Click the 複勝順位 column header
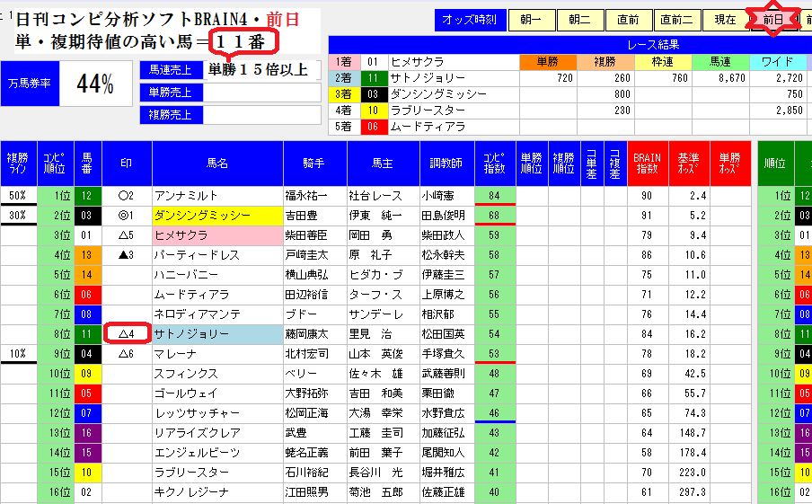 click(564, 164)
